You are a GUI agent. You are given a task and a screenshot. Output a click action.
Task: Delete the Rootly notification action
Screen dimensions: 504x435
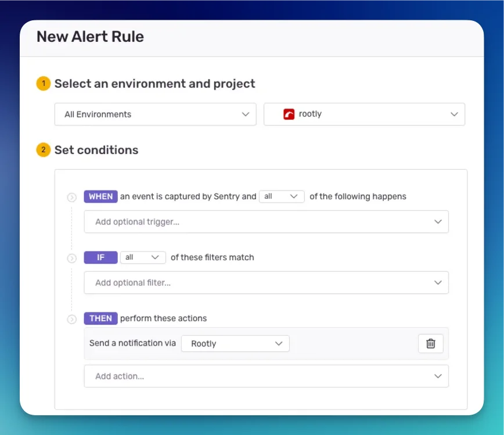(x=431, y=343)
